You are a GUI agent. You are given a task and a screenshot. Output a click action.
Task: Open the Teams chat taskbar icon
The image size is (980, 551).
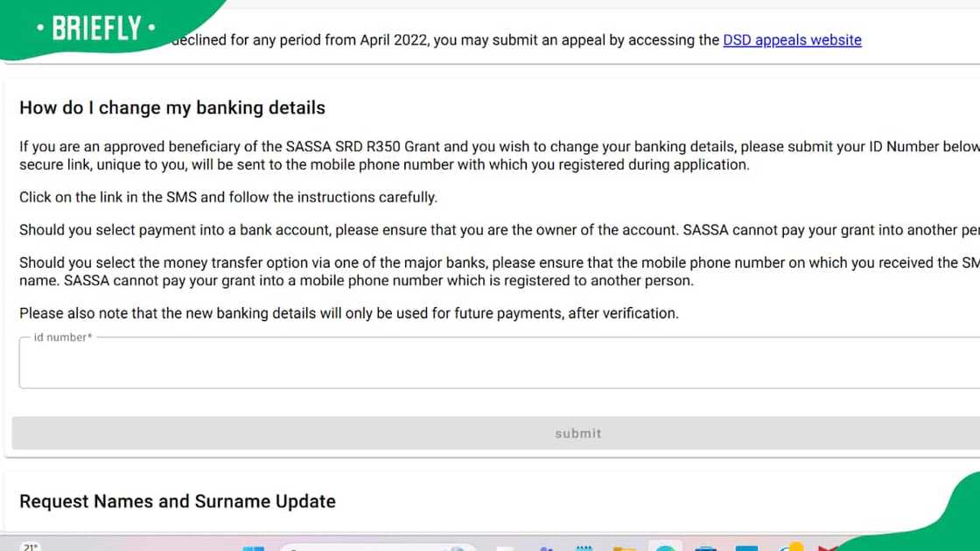546,548
